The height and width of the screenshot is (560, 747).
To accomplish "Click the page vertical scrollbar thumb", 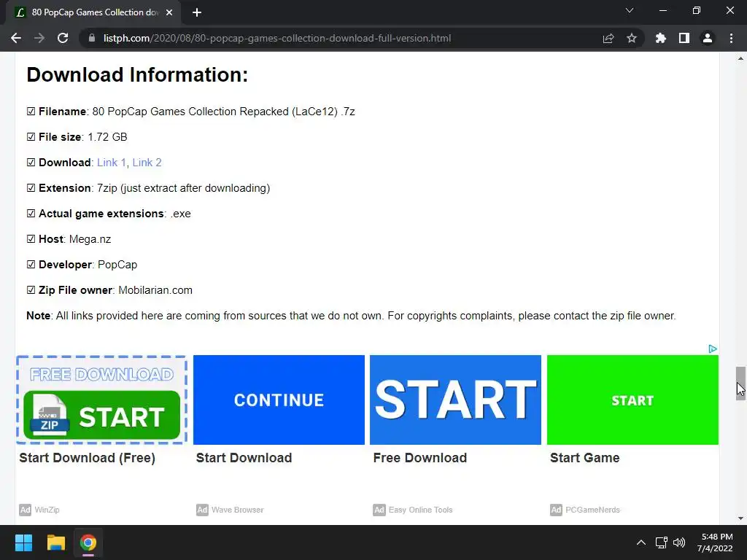I will (x=740, y=384).
